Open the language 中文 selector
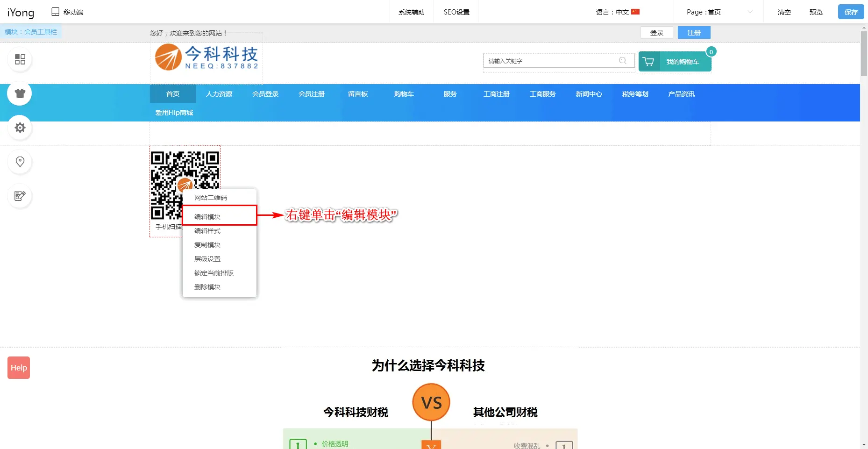The width and height of the screenshot is (868, 449). tap(617, 12)
